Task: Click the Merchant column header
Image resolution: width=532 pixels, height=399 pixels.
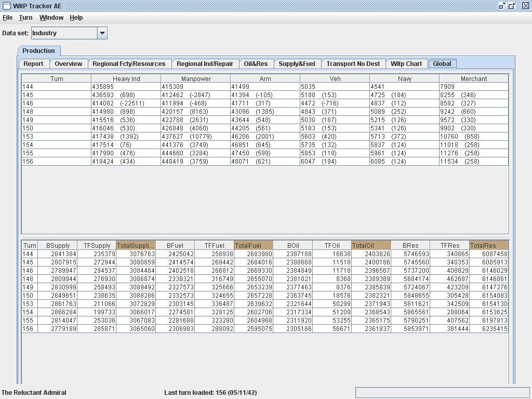Action: tap(474, 79)
